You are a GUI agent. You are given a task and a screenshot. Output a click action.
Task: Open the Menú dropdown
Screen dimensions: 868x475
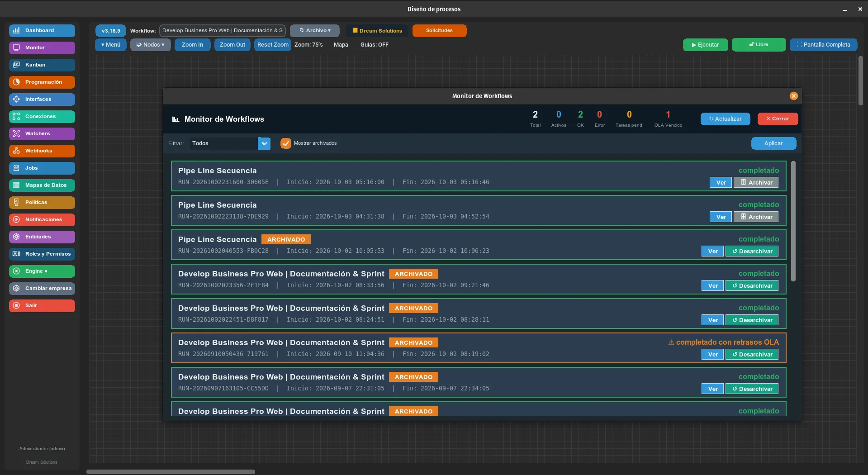tap(110, 45)
